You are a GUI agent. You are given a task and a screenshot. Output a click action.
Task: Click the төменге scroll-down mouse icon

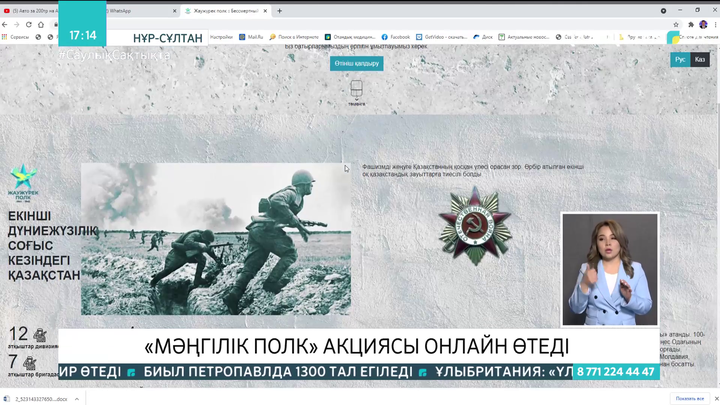pyautogui.click(x=356, y=92)
